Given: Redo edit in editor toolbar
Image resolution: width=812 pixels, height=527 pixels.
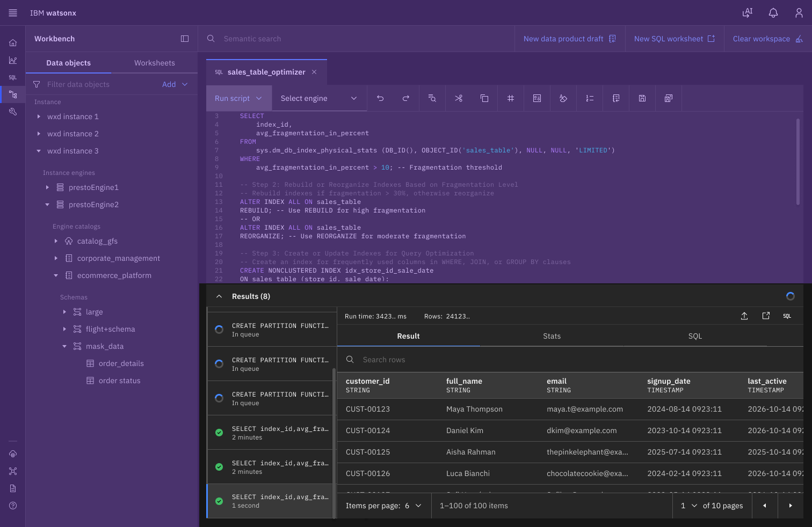Looking at the screenshot, I should point(406,98).
